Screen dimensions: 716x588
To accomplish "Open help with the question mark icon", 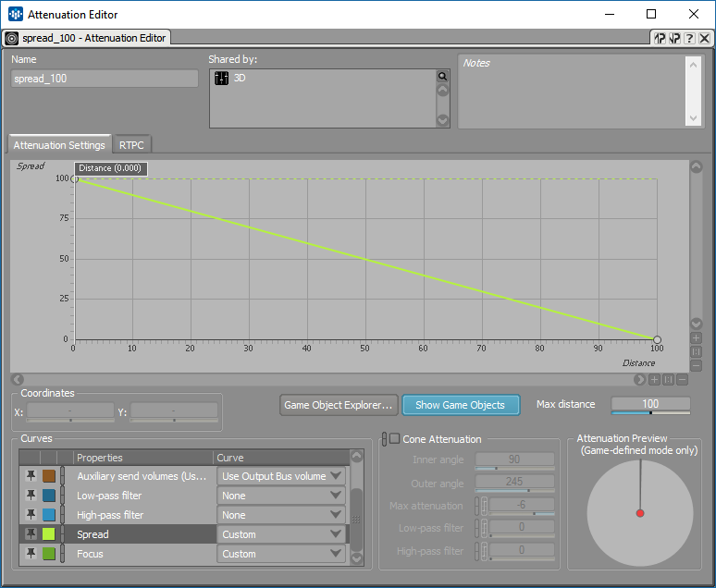I will pyautogui.click(x=689, y=38).
